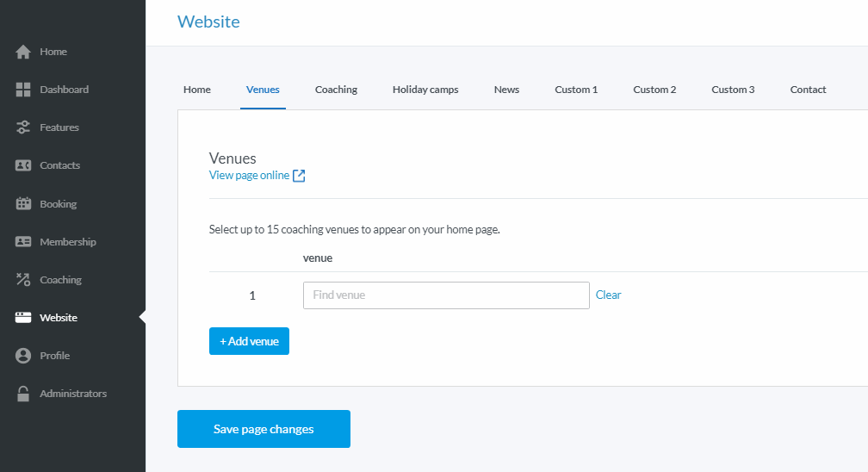Click the Booking calendar icon
Screen dimensions: 868x472
coord(23,204)
